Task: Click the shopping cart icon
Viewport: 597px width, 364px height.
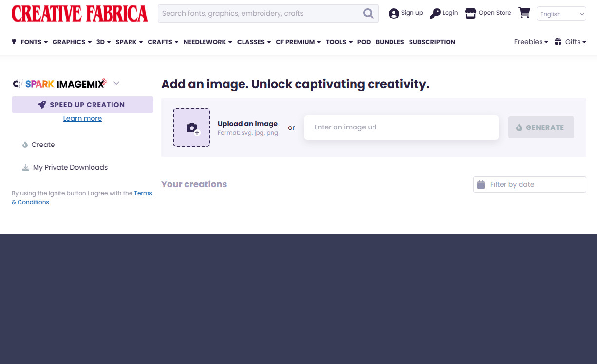Action: pyautogui.click(x=524, y=13)
